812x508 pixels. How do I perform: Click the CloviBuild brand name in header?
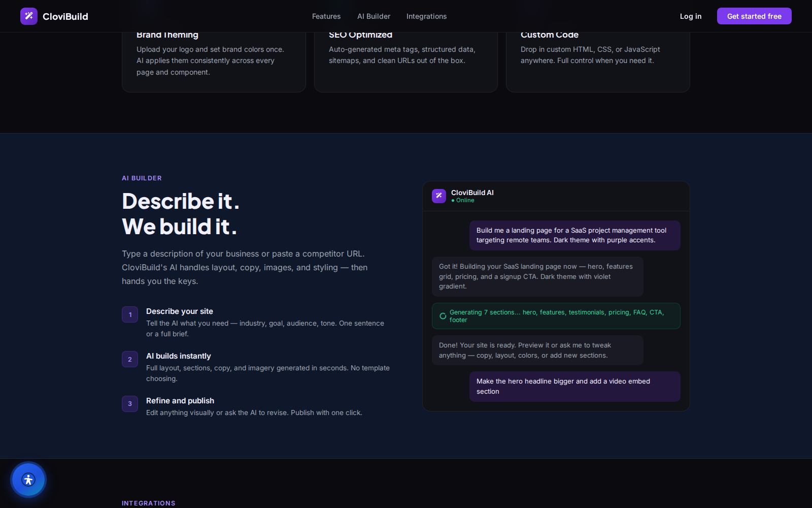point(65,16)
